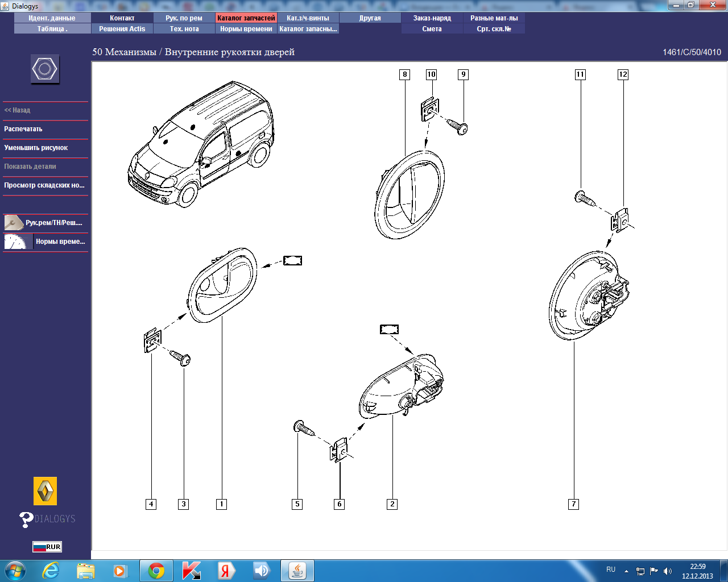
Task: Open the Нормы времени top tab
Action: 246,29
